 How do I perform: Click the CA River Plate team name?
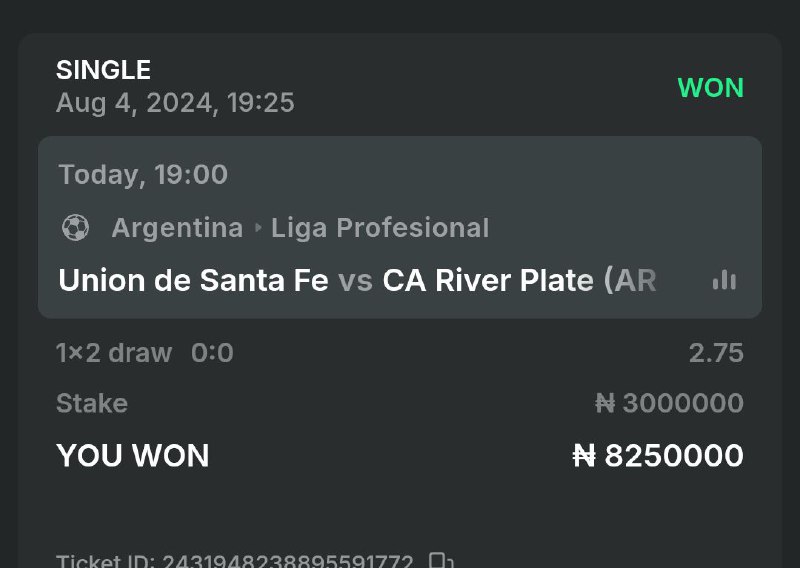tap(488, 281)
